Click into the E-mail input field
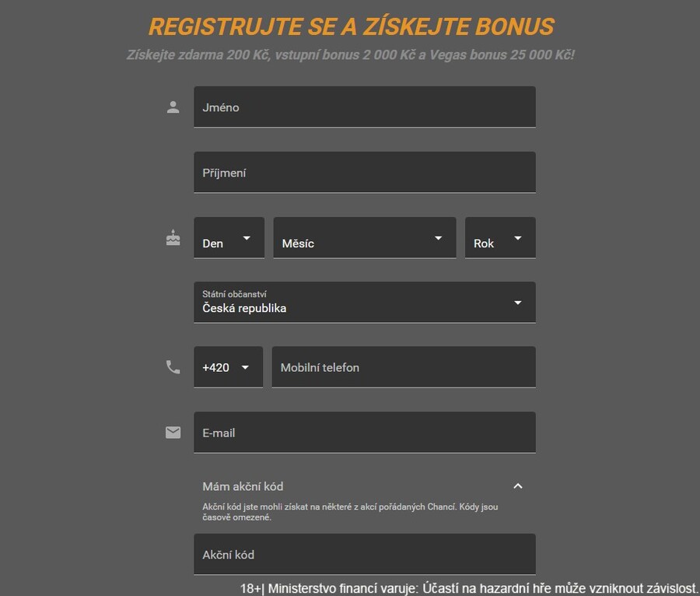Screen dimensions: 700x596 [x=365, y=432]
